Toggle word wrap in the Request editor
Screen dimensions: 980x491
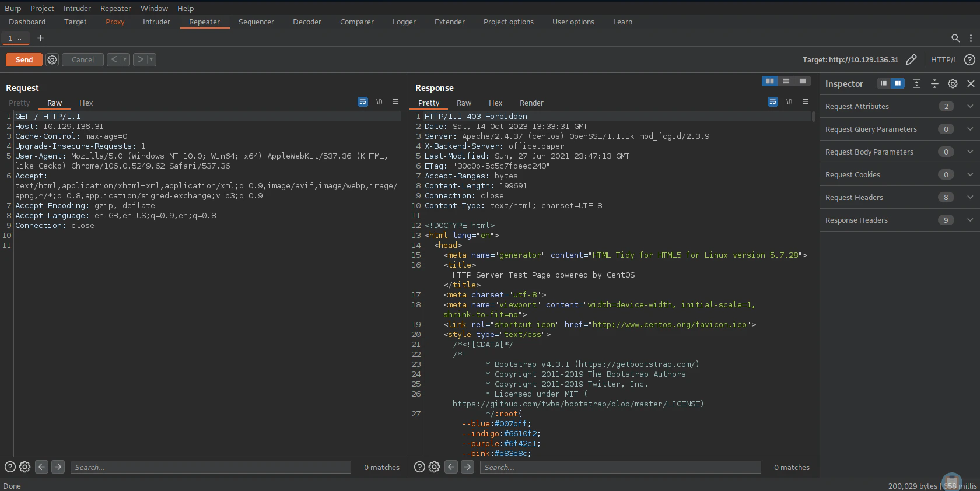pyautogui.click(x=362, y=102)
